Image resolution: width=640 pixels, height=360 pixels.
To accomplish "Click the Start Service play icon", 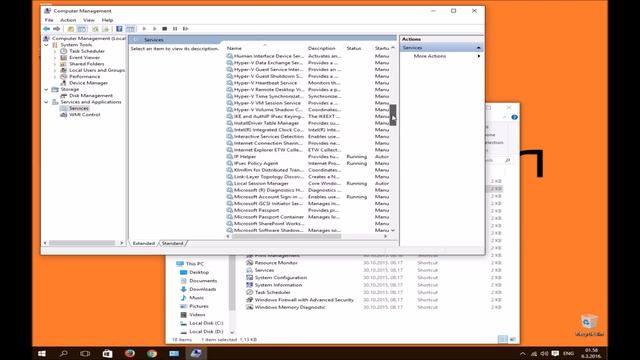I will click(x=144, y=29).
